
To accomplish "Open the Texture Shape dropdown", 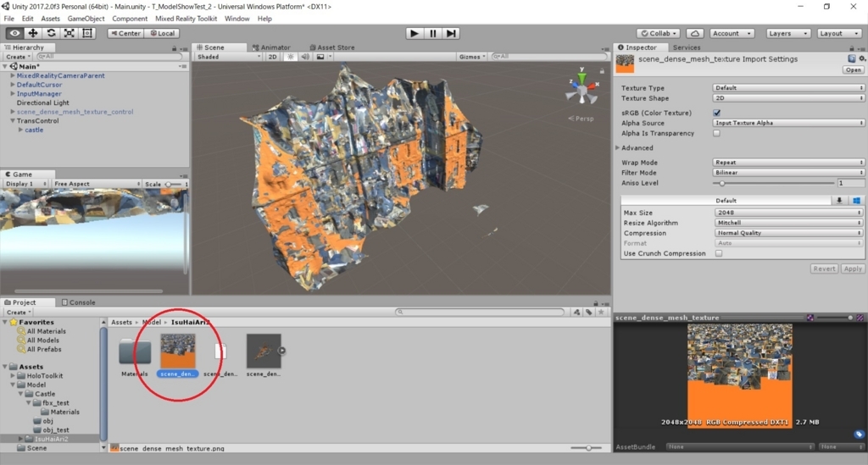I will [787, 98].
